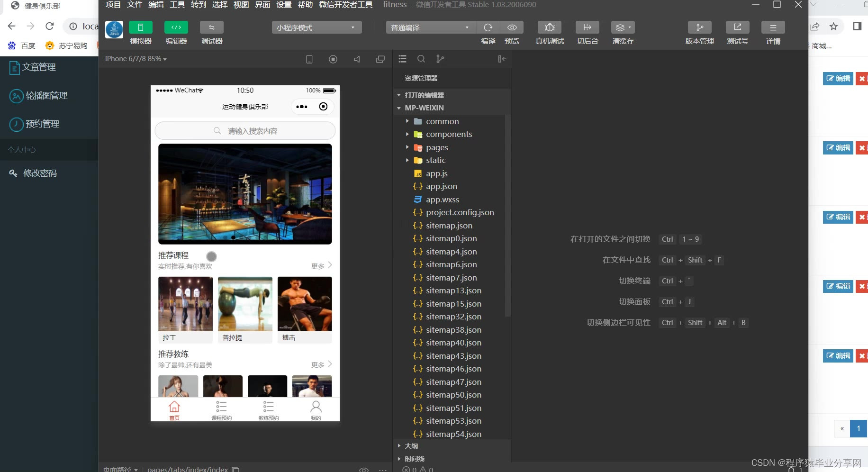Open the 视图 menu
Screen dimensions: 868x472
(241, 5)
